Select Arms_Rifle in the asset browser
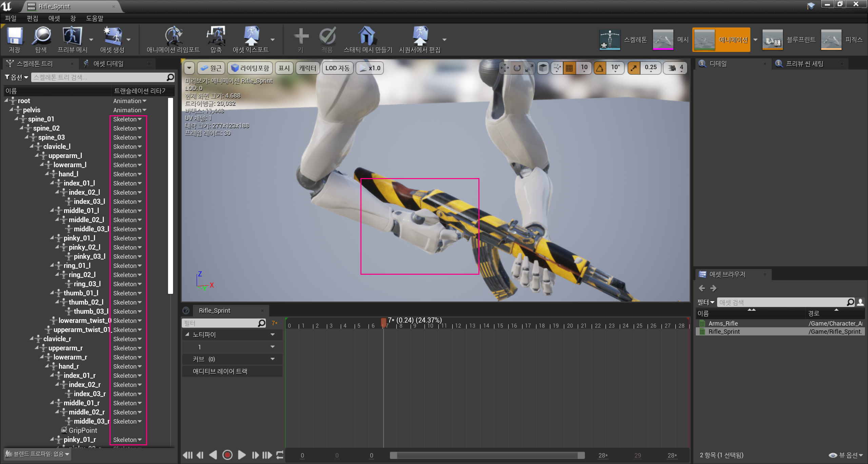This screenshot has width=868, height=464. tap(723, 323)
